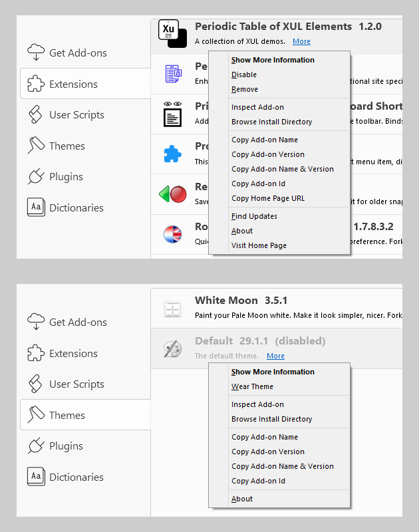Click the Dictionaries book icon in bottom panel
419x532 pixels.
pyautogui.click(x=36, y=476)
